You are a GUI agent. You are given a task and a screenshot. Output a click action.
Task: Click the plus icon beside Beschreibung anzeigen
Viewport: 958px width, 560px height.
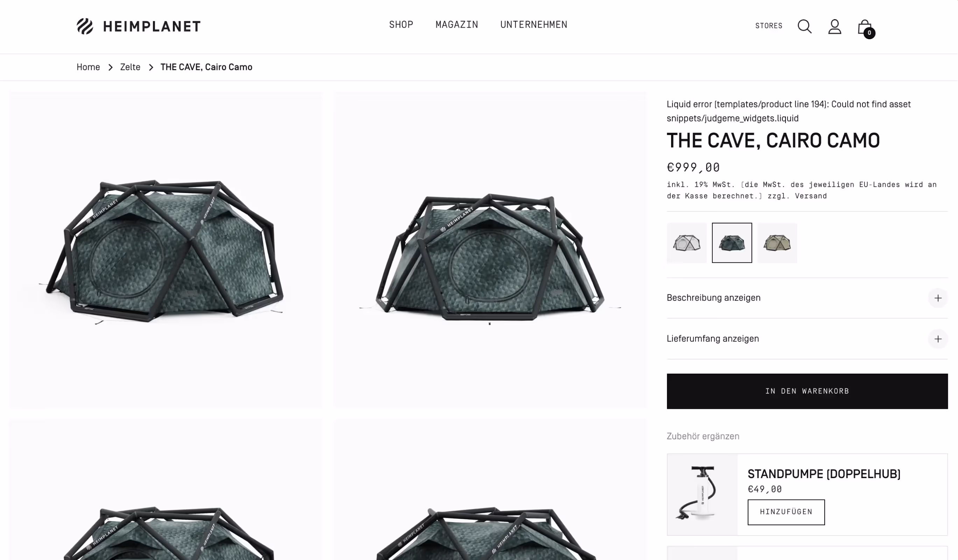(x=938, y=298)
